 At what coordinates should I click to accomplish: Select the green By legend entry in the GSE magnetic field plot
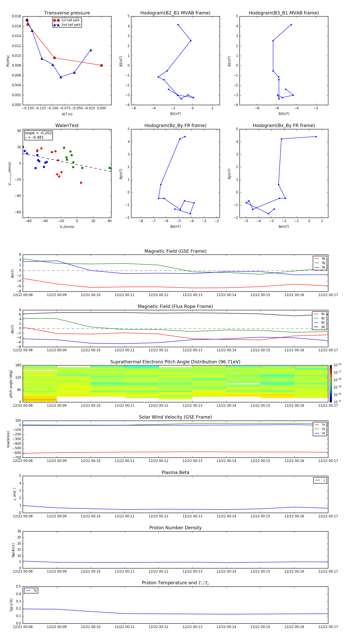click(x=320, y=263)
